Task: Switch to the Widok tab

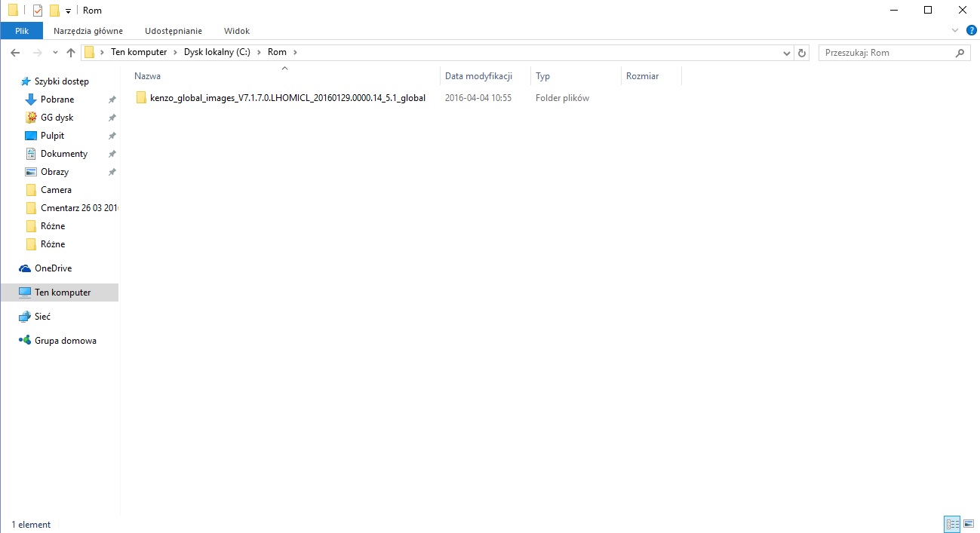Action: point(236,31)
